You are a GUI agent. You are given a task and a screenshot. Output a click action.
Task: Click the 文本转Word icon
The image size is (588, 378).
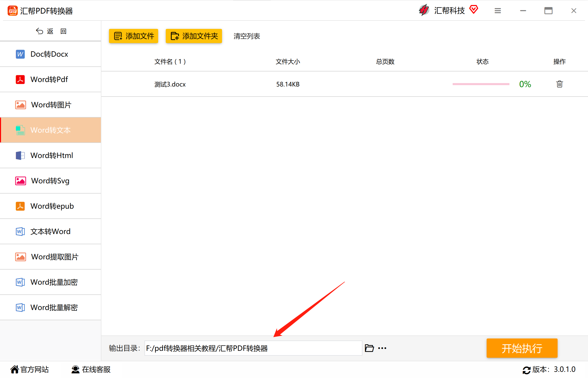[20, 232]
